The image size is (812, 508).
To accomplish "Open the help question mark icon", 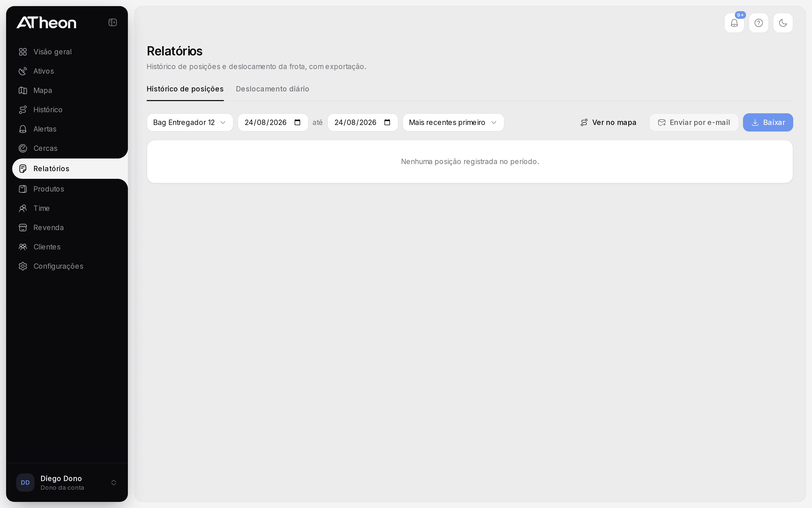I will coord(759,23).
